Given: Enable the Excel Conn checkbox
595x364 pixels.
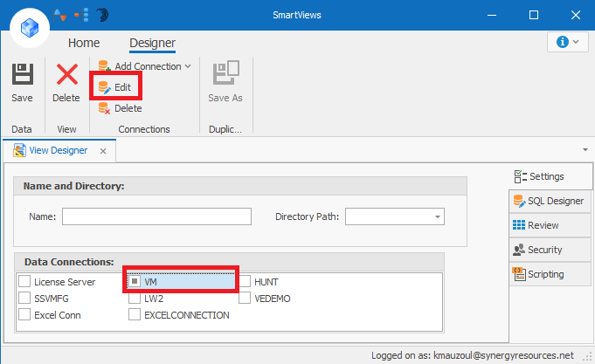Looking at the screenshot, I should tap(24, 314).
